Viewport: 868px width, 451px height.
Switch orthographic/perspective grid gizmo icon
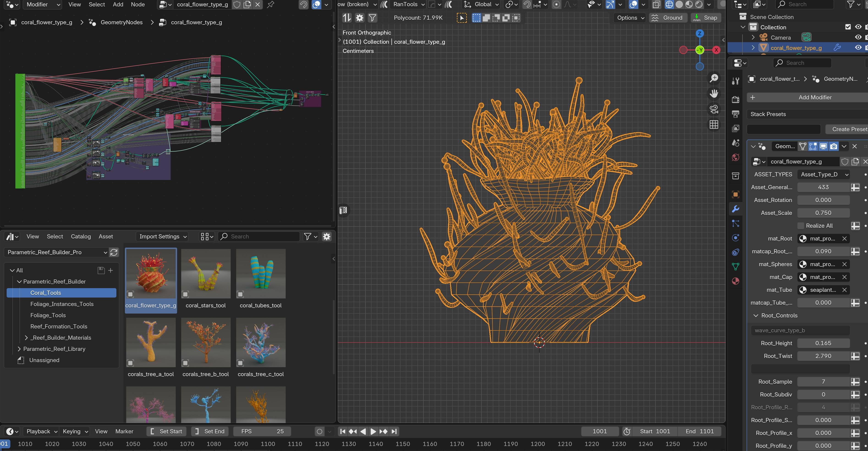714,125
